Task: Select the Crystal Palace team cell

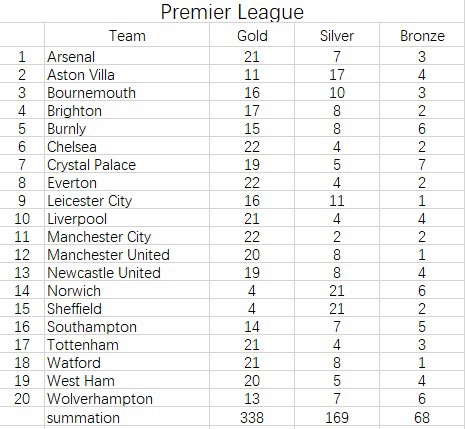Action: [x=127, y=164]
